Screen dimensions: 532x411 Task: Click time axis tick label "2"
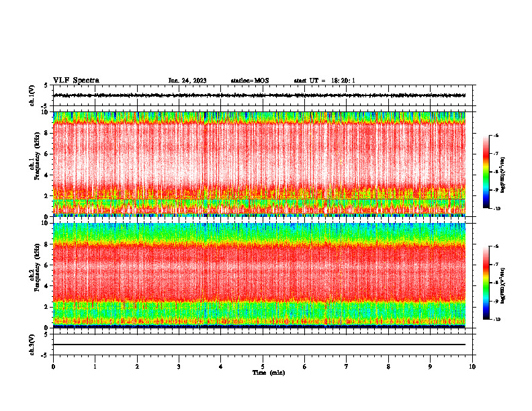click(137, 367)
